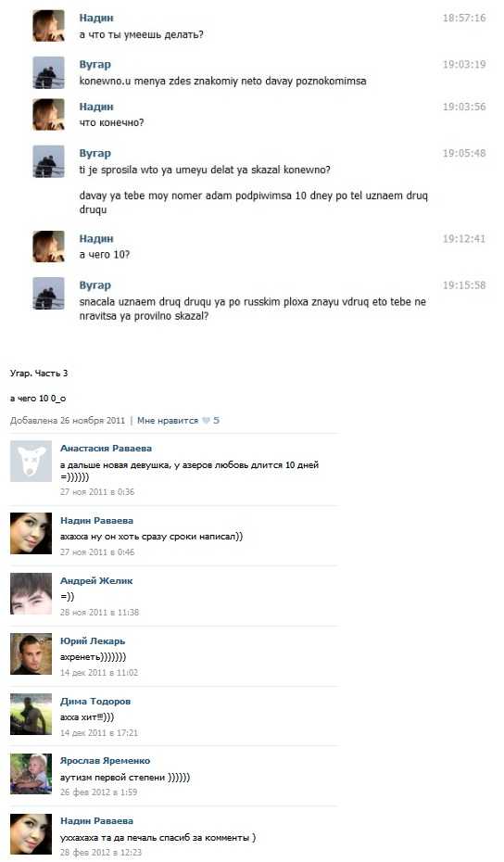This screenshot has width=504, height=862.
Task: Open Андрей Желик profile name
Action: [96, 581]
